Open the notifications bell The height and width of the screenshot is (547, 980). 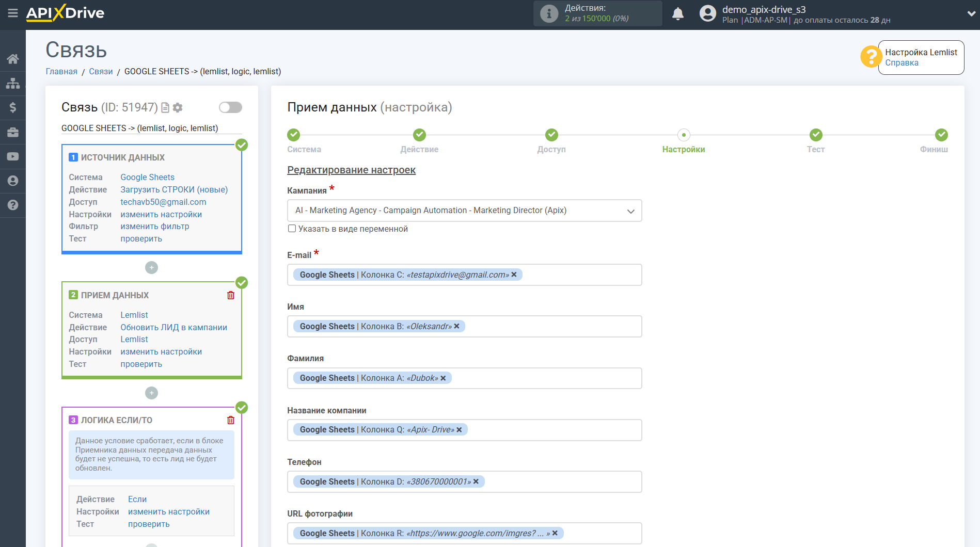coord(678,13)
